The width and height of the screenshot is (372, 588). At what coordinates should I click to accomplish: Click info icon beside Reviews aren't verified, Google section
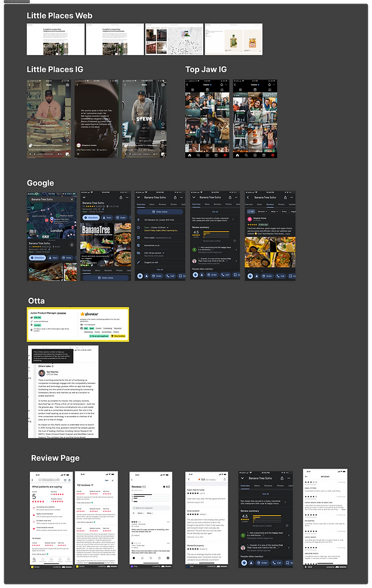234,240
